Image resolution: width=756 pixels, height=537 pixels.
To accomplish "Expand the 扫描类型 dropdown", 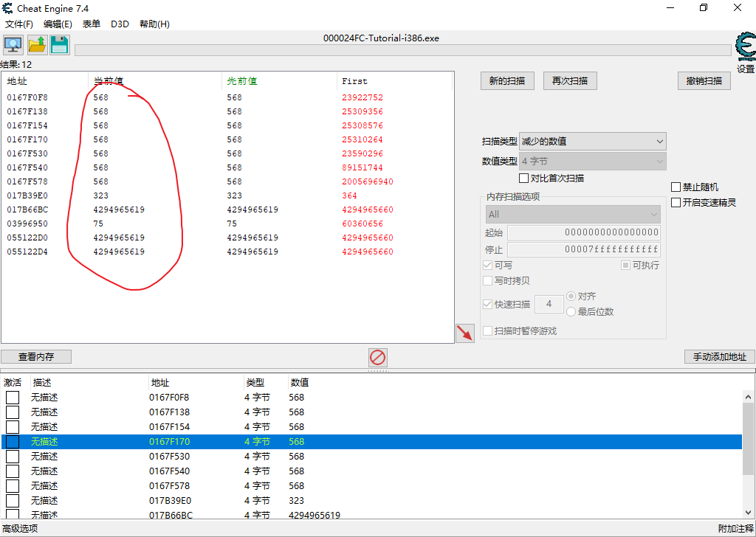I will point(593,142).
